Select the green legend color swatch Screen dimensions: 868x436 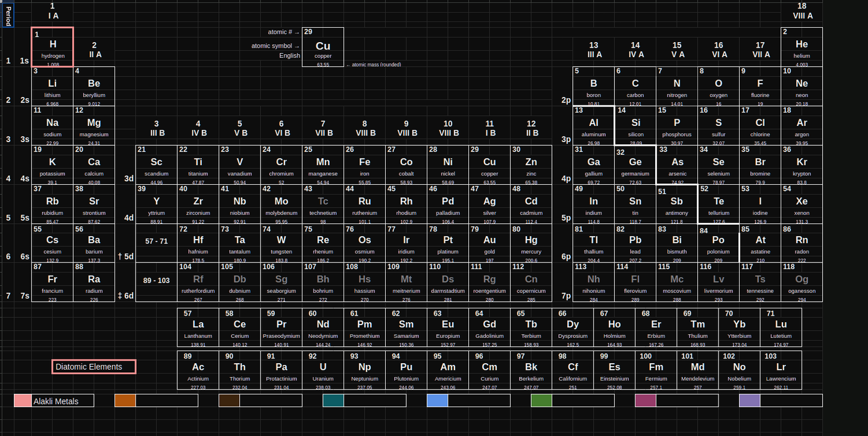coord(541,401)
